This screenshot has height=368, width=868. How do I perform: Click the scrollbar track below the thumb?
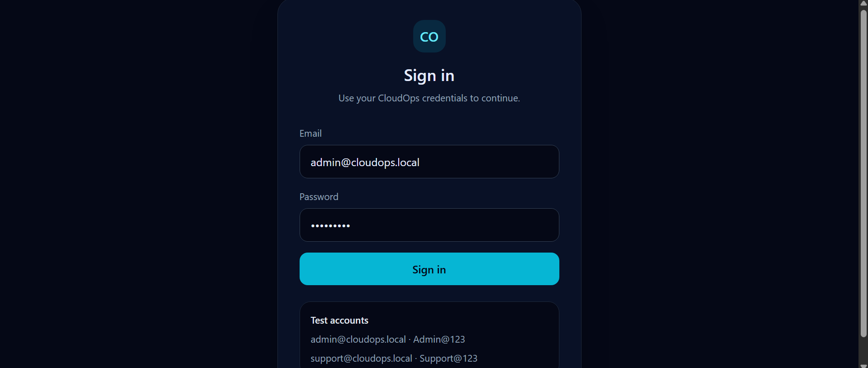click(x=863, y=349)
